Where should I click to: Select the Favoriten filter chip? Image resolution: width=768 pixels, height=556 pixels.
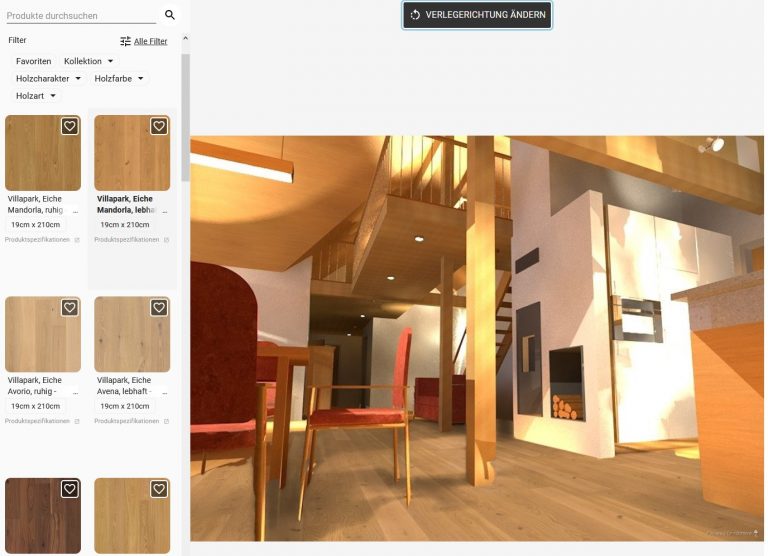point(33,61)
